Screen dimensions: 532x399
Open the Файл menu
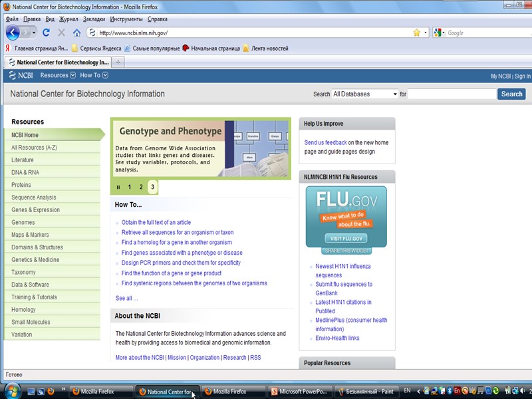(x=12, y=19)
